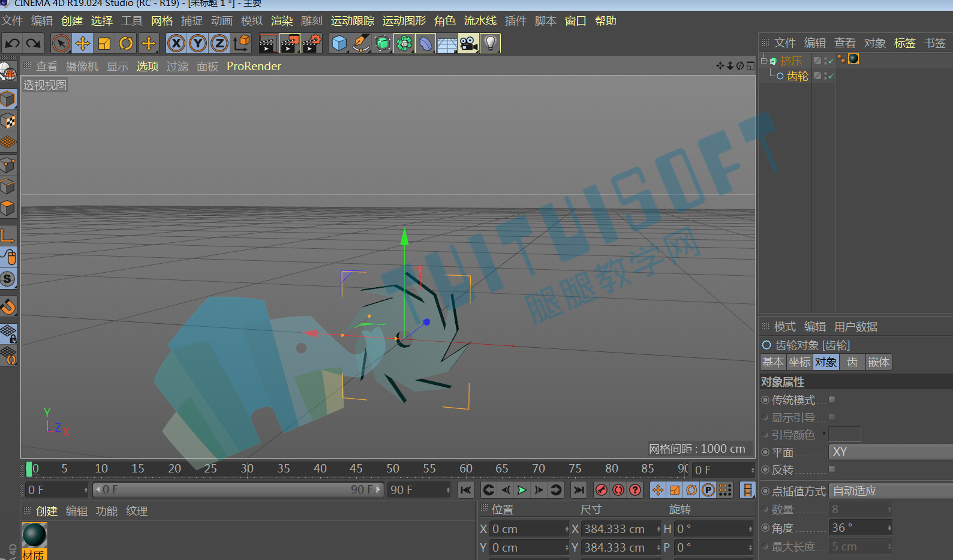Click the Deformer bend icon
Image resolution: width=953 pixels, height=560 pixels.
425,43
